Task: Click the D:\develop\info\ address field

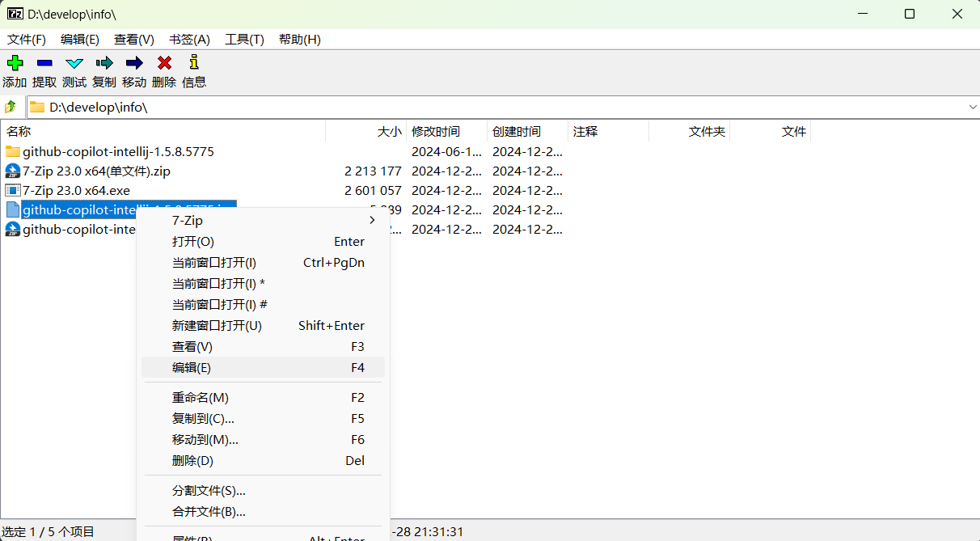Action: point(503,107)
